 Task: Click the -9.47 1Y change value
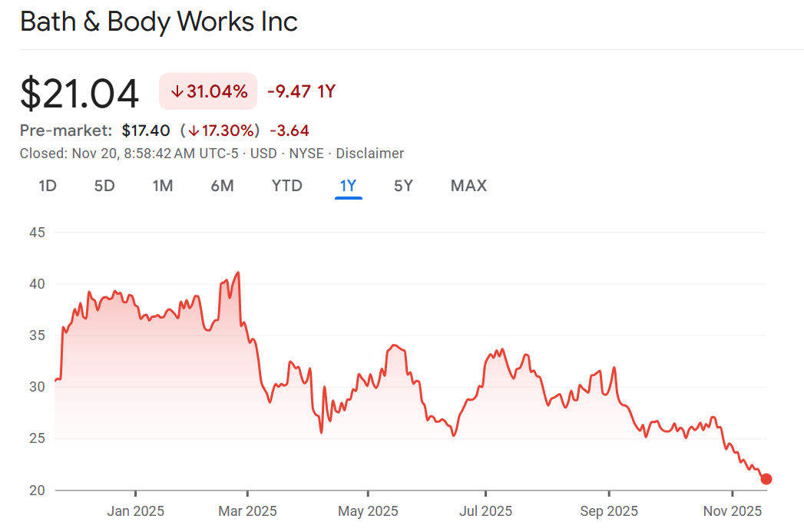coord(301,92)
